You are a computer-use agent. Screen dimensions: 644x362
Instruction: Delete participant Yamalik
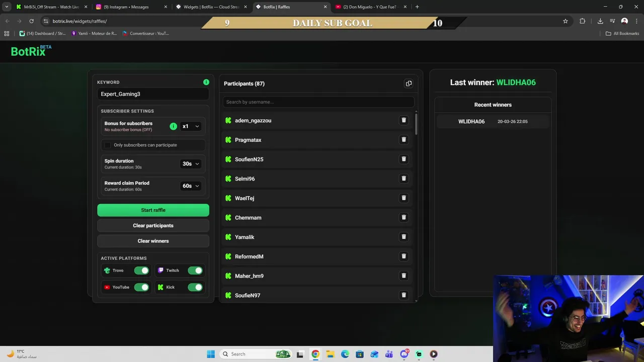tap(404, 237)
